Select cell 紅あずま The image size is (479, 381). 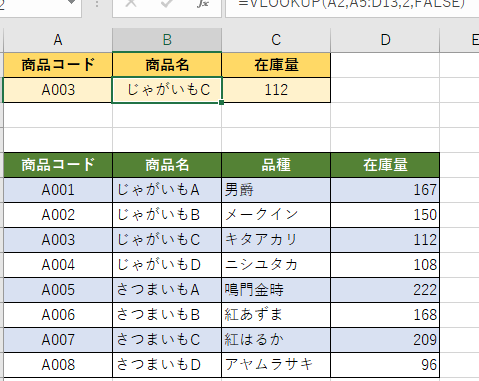tap(276, 315)
